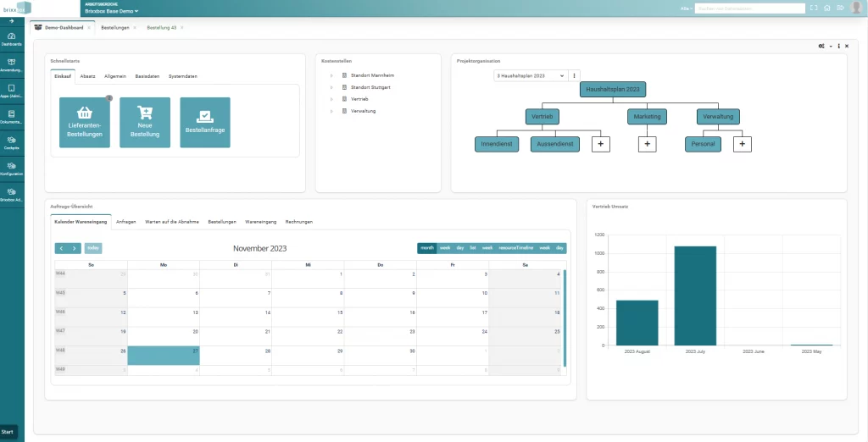Switch calendar to list view
Image resolution: width=868 pixels, height=442 pixels.
click(x=473, y=248)
